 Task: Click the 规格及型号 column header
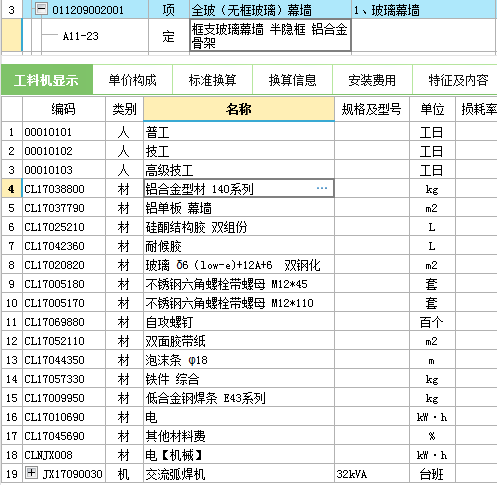click(x=372, y=109)
